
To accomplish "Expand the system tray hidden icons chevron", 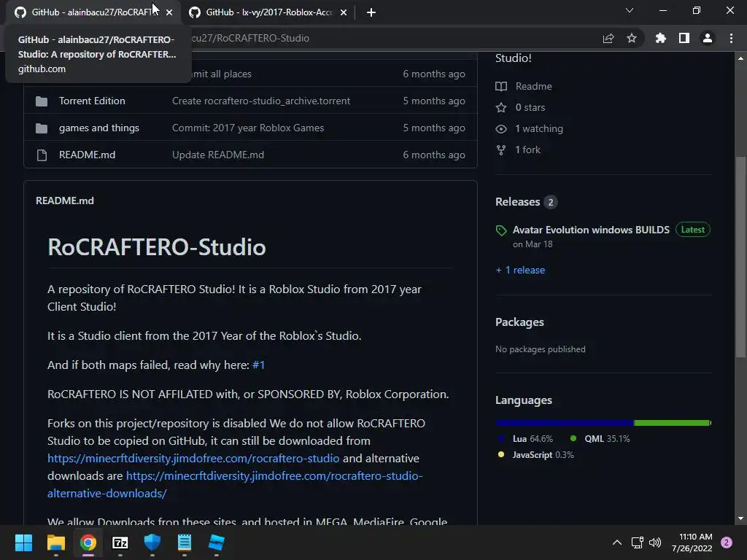I will [x=617, y=542].
